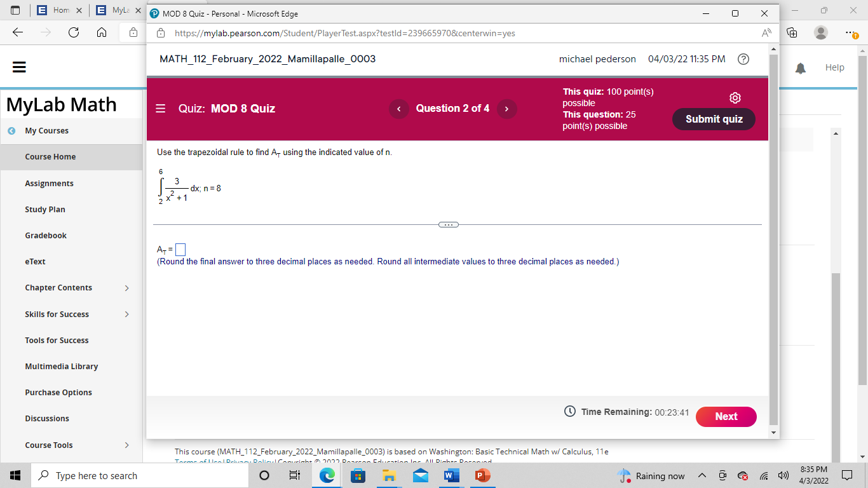Click the Next button
The image size is (868, 488).
(x=726, y=417)
